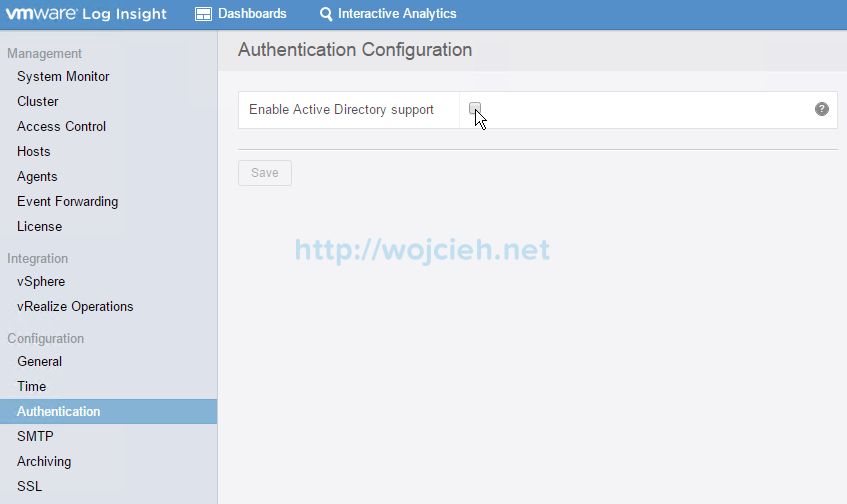This screenshot has height=504, width=847.
Task: Click the Integration section heading
Action: 37,259
